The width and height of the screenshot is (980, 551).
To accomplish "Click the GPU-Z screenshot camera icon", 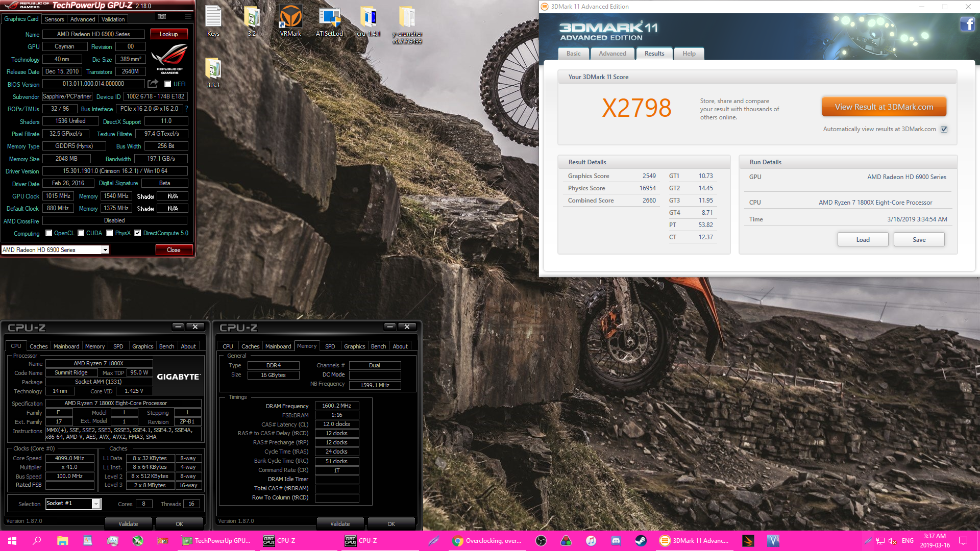I will click(x=162, y=17).
